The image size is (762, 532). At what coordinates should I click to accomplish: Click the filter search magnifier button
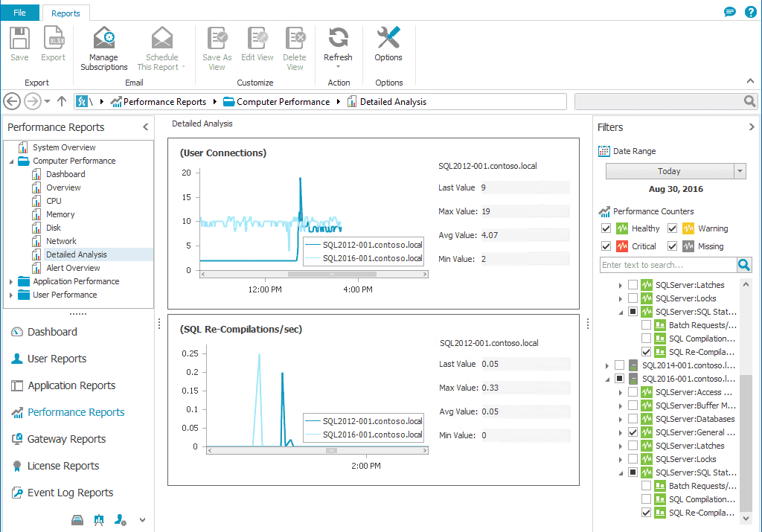[x=744, y=265]
